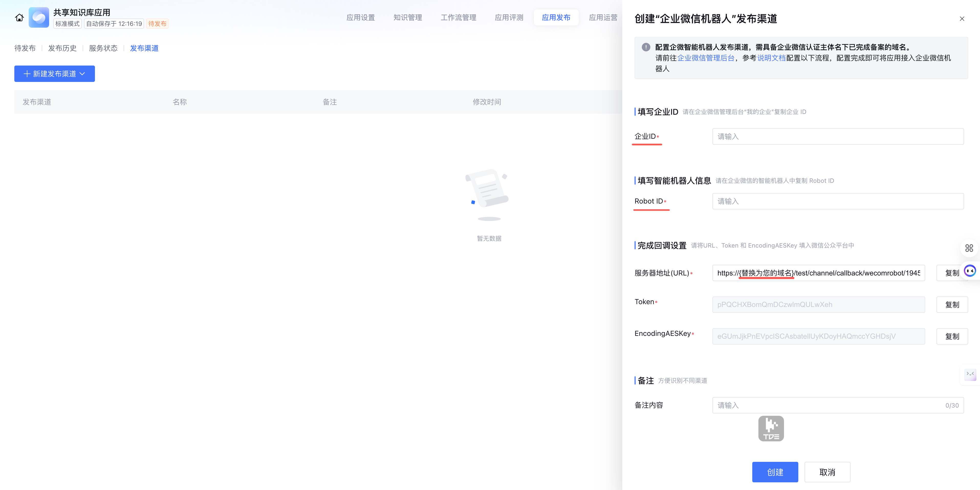Click the shared knowledge base app logo

point(39,17)
